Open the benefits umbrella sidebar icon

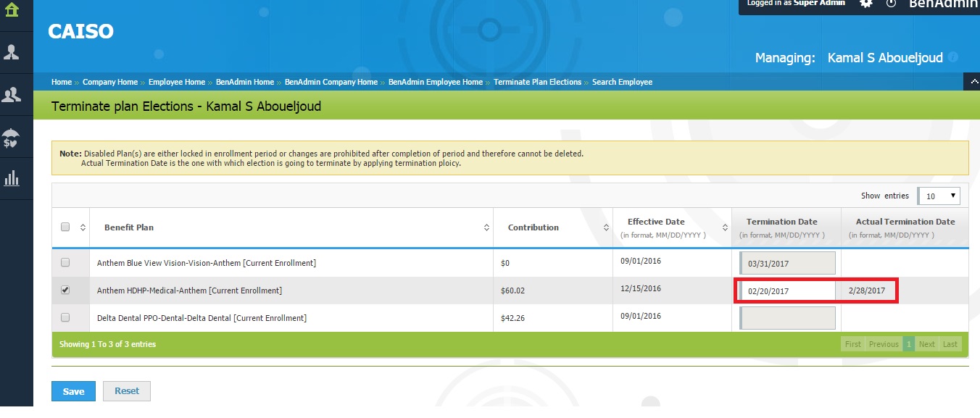(12, 137)
